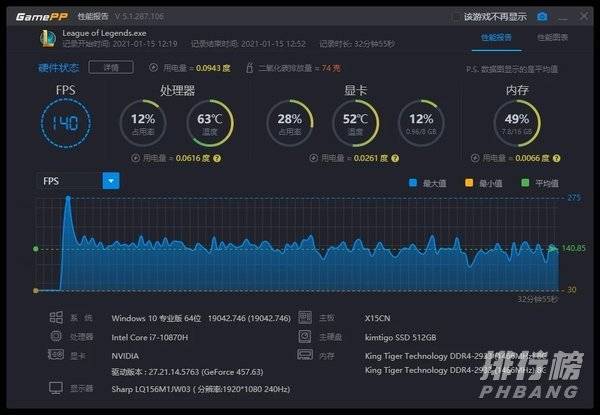Click the red carbon emission amount
Image resolution: width=600 pixels, height=415 pixels.
pyautogui.click(x=331, y=68)
